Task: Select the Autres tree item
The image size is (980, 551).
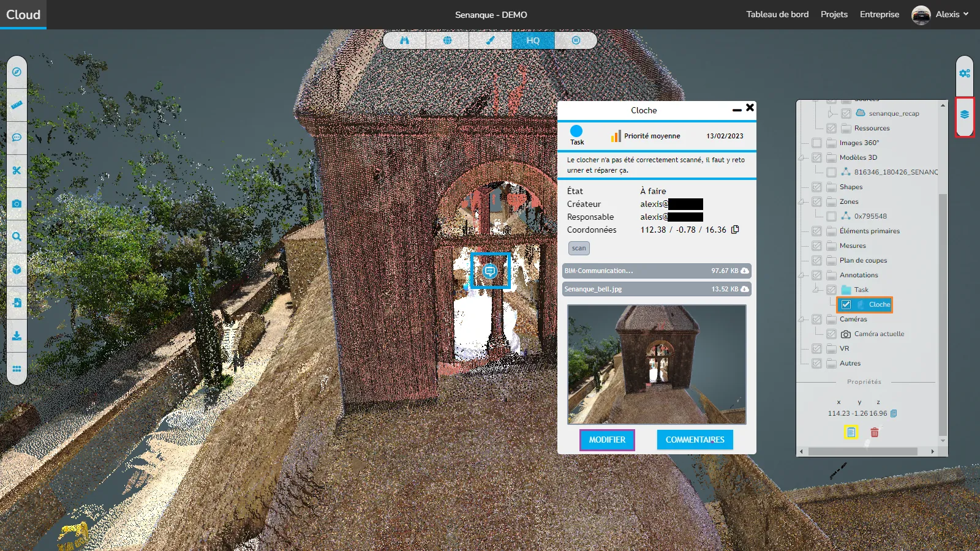Action: pos(850,363)
